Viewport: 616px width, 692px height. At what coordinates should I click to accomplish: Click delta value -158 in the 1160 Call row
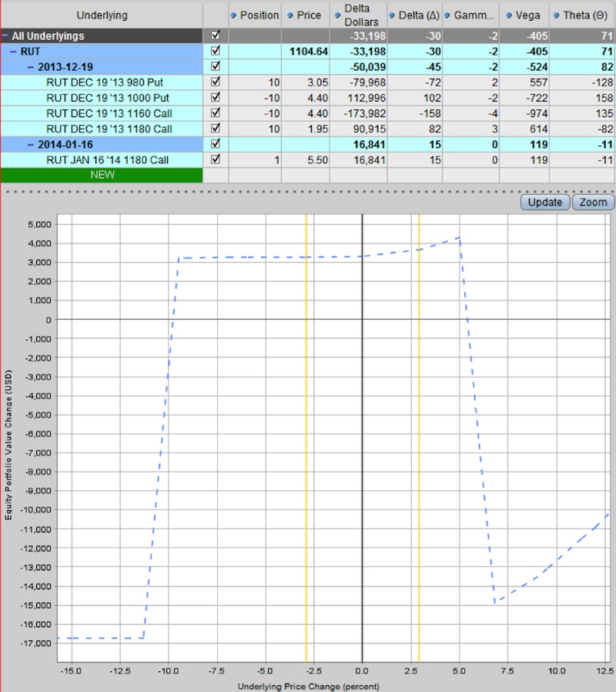[430, 113]
